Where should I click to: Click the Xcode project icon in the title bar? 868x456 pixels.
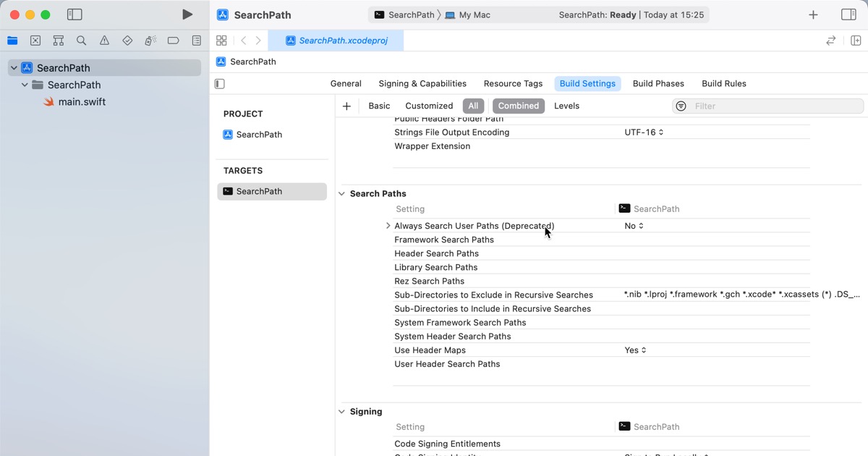click(x=223, y=14)
